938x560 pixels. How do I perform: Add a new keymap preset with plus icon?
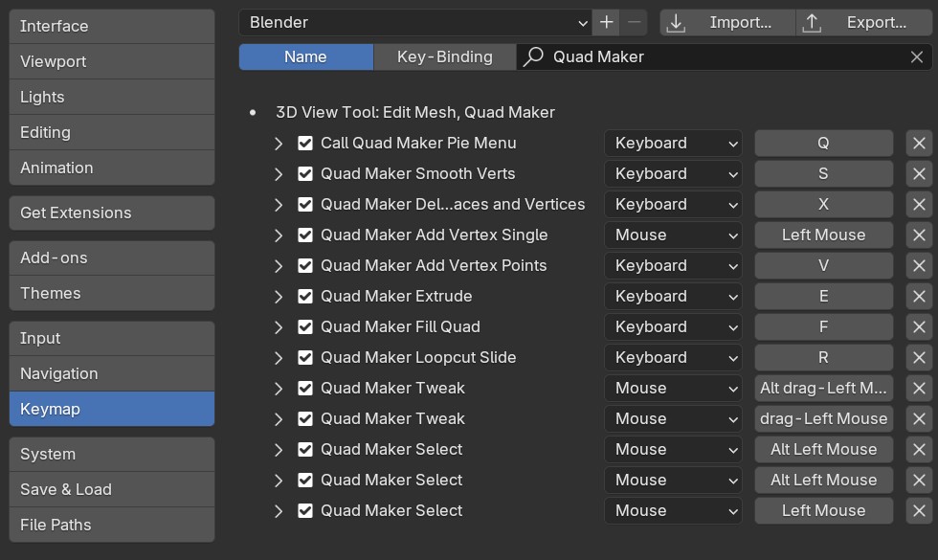[x=606, y=23]
